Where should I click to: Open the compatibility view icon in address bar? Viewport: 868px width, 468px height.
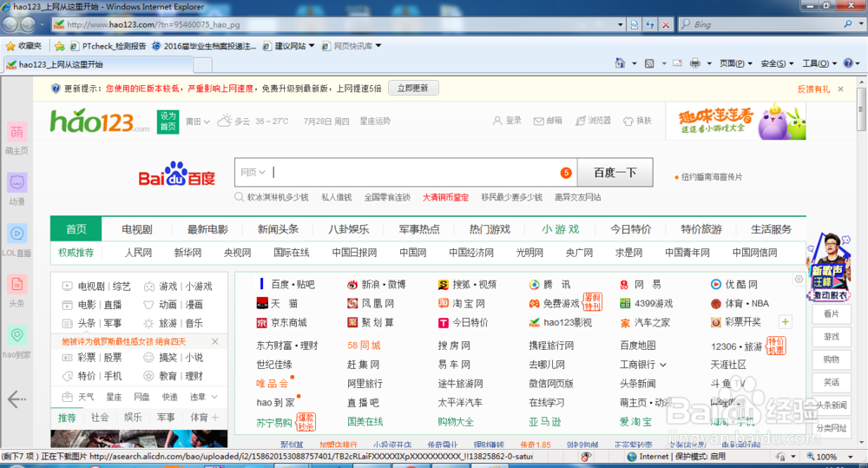[x=635, y=24]
